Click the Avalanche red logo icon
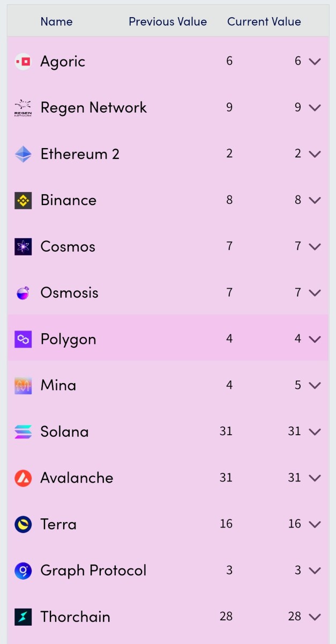 [x=23, y=478]
